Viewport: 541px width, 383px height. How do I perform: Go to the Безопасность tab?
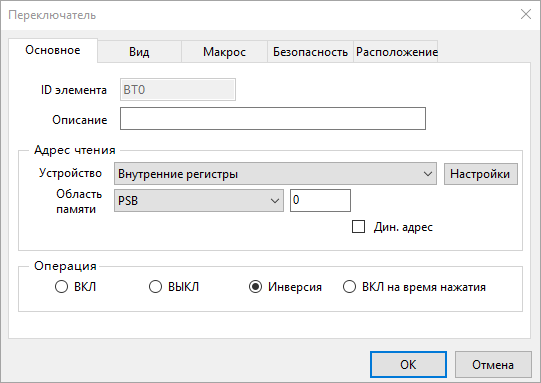click(x=310, y=52)
